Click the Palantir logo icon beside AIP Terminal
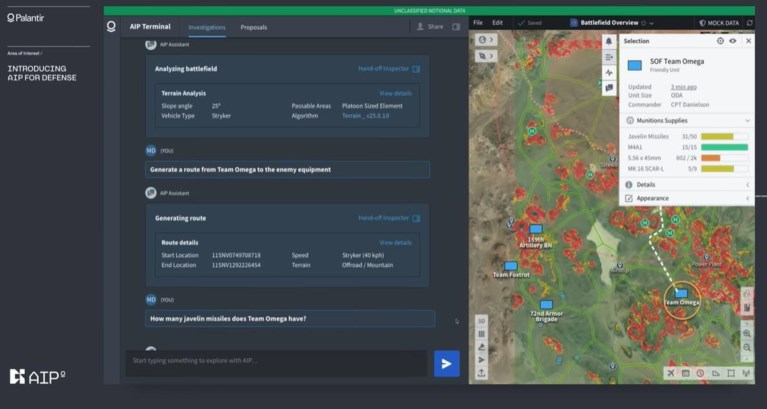Viewport: 767px width, 409px height. click(111, 26)
